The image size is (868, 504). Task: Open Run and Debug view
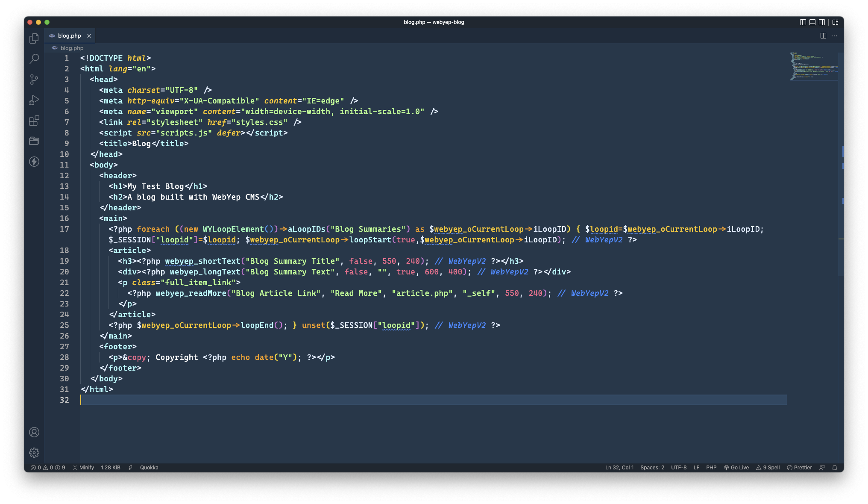34,100
